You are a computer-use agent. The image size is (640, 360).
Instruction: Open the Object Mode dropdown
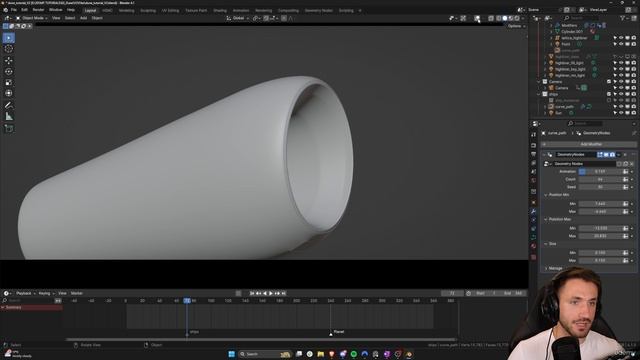click(x=32, y=18)
